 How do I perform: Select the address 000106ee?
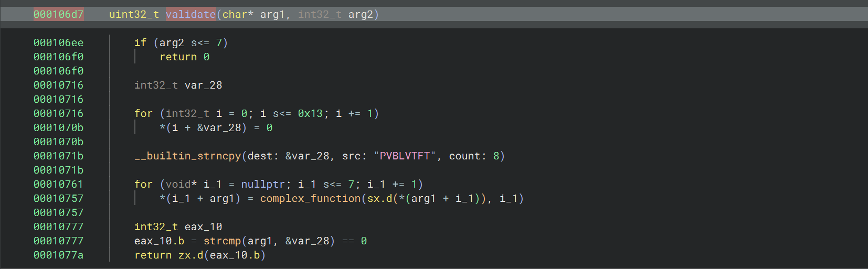[x=58, y=42]
